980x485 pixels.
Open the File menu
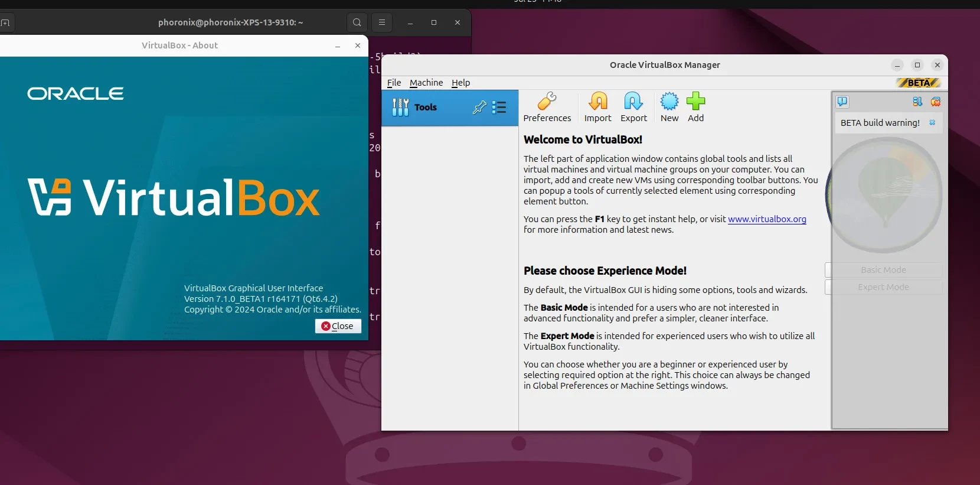tap(394, 83)
